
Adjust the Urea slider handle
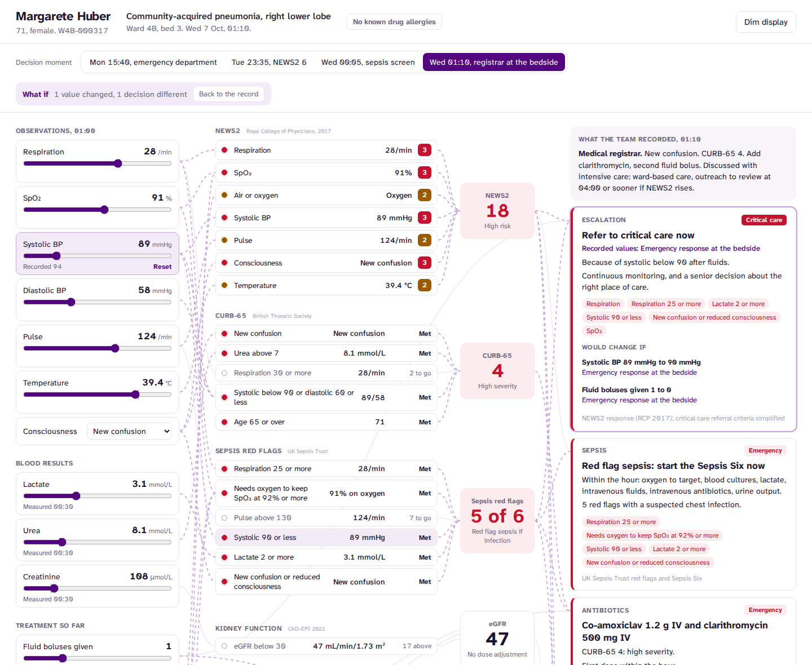62,542
